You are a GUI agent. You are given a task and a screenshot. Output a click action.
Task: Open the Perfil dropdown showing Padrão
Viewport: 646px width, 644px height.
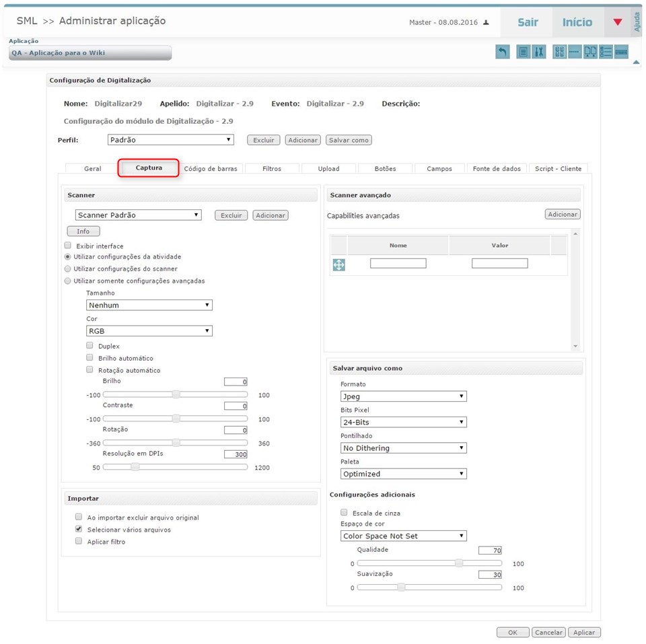171,140
